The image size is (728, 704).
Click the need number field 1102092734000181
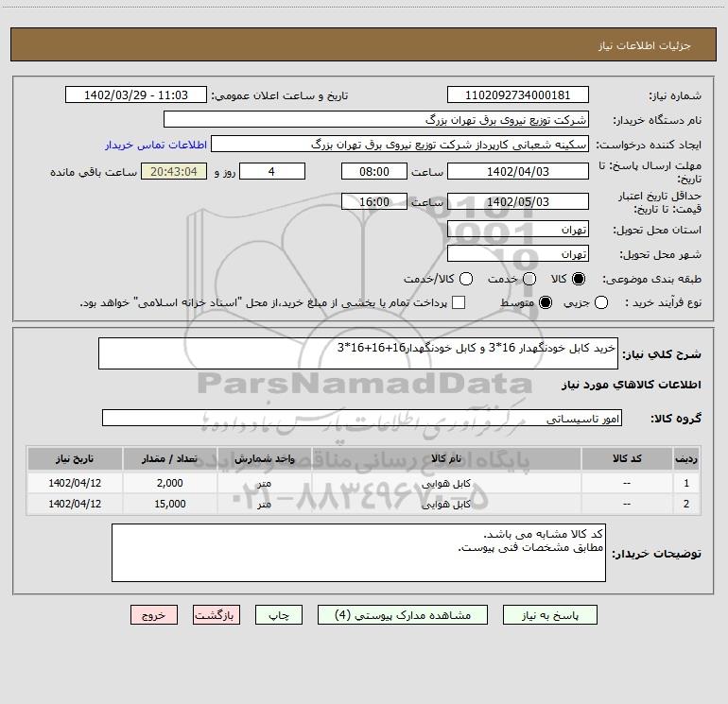tap(518, 94)
